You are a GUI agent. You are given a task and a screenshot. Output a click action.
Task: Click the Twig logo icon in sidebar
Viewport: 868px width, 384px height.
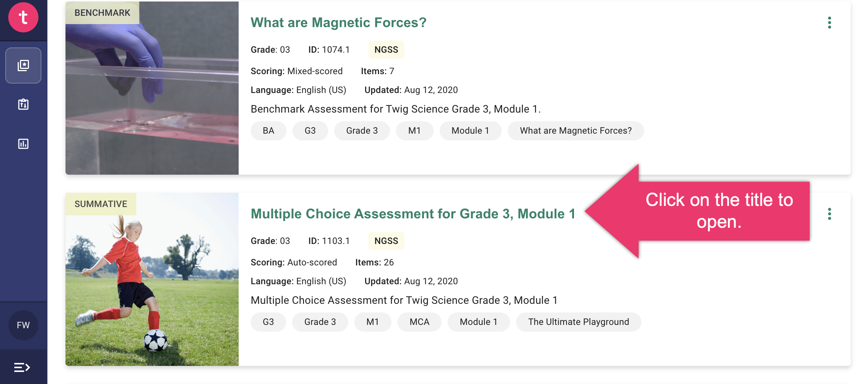23,17
